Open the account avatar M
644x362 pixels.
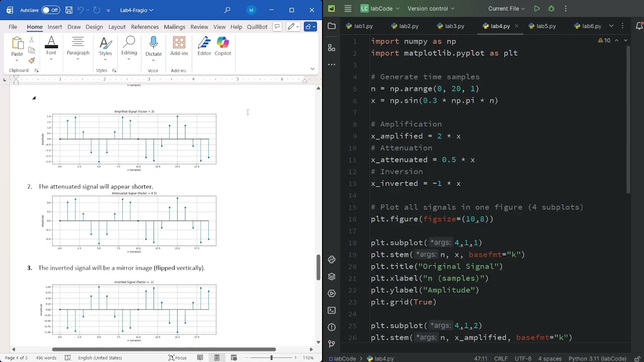click(251, 10)
